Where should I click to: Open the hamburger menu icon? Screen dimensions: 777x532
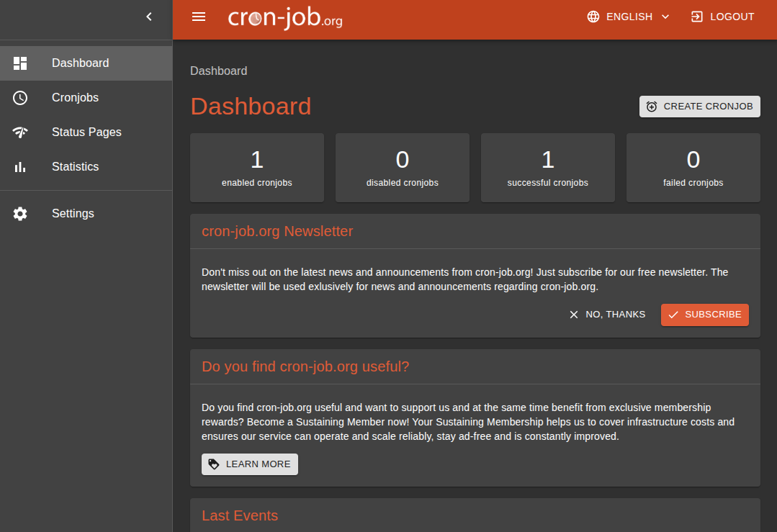[199, 17]
